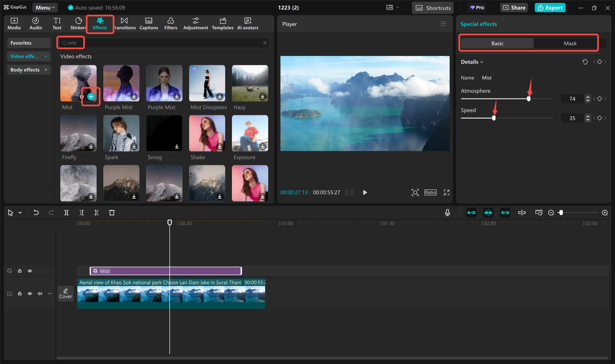Click the fullscreen icon in Player
This screenshot has width=615, height=364.
click(446, 193)
